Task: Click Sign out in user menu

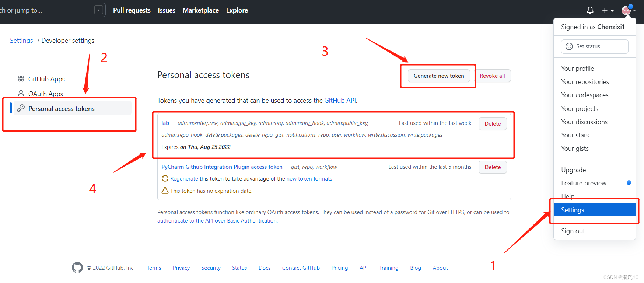Action: coord(573,231)
